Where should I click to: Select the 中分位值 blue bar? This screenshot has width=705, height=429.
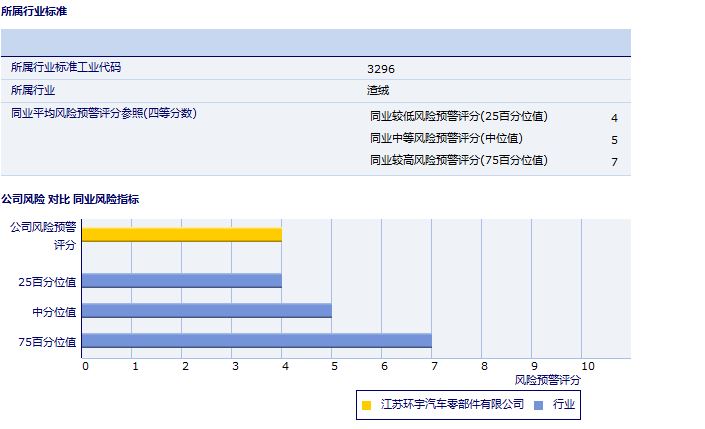(x=207, y=311)
